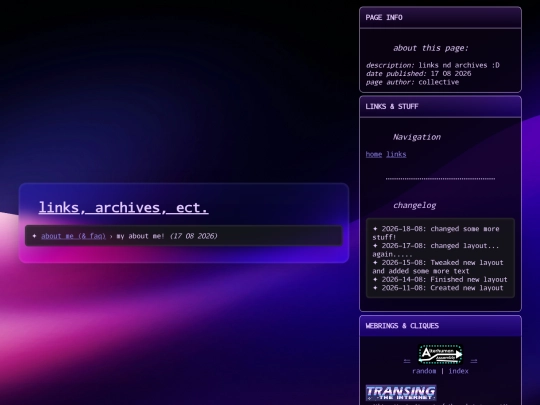The image size is (540, 405).
Task: Click the Transing the Internet banner
Action: point(401,393)
